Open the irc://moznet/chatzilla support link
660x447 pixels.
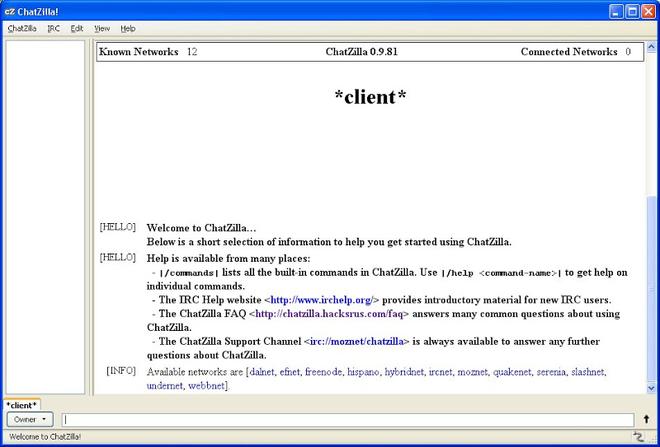(x=357, y=341)
